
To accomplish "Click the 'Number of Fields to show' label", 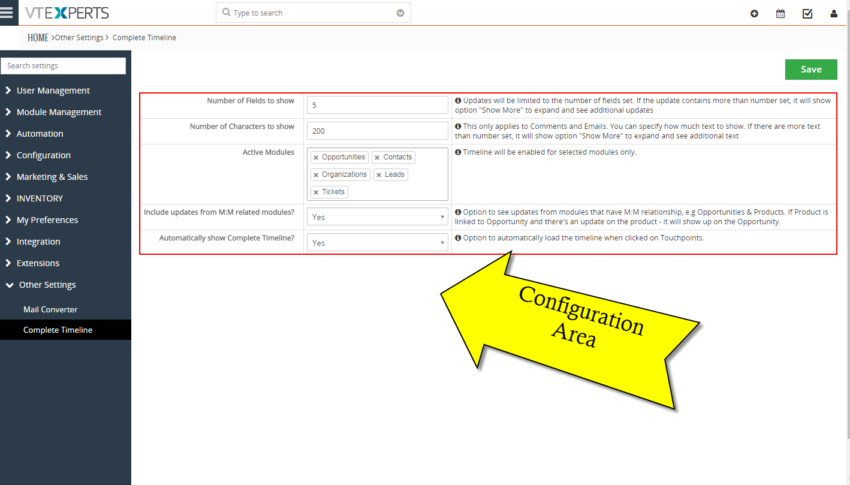I will coord(250,101).
